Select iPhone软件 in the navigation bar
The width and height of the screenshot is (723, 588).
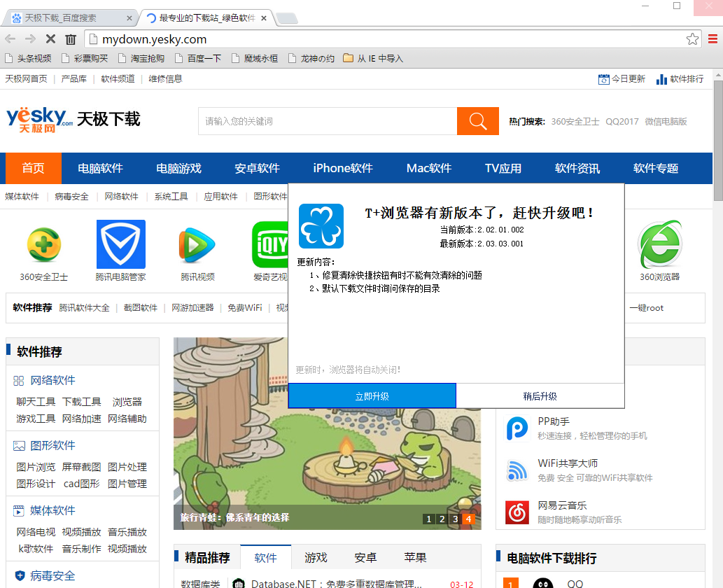(x=343, y=168)
